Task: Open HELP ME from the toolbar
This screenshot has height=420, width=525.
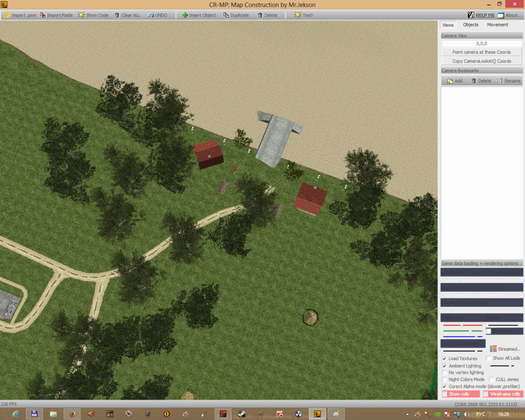Action: pos(481,15)
